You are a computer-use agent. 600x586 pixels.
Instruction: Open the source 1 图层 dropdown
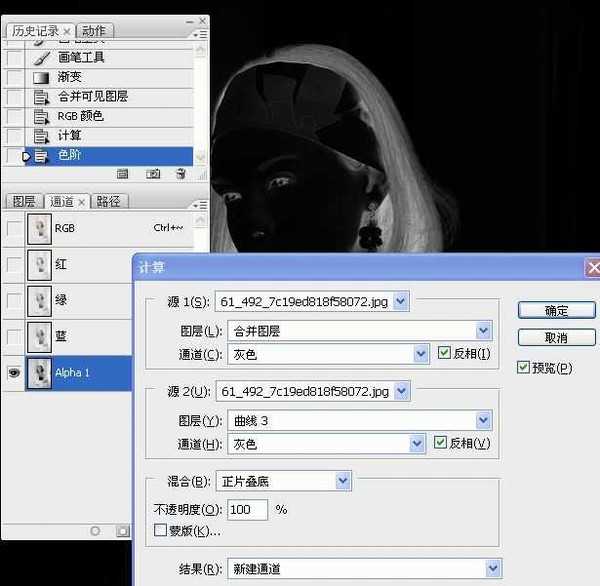tap(484, 330)
